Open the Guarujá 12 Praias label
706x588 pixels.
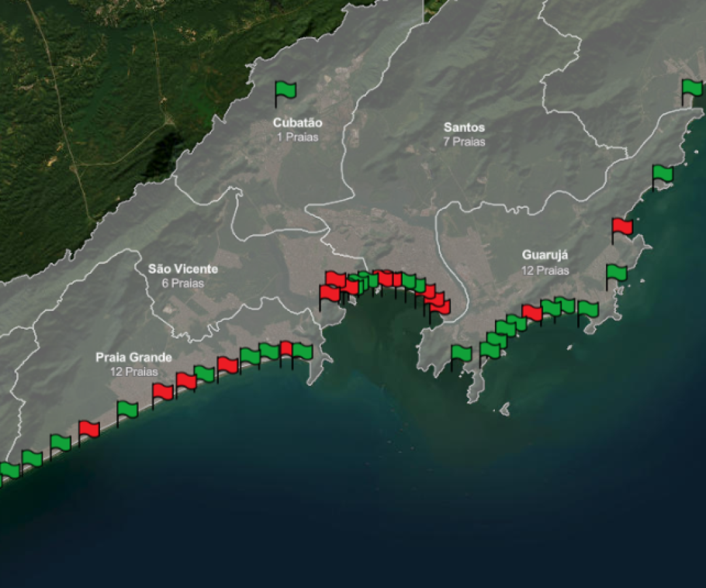pos(546,259)
